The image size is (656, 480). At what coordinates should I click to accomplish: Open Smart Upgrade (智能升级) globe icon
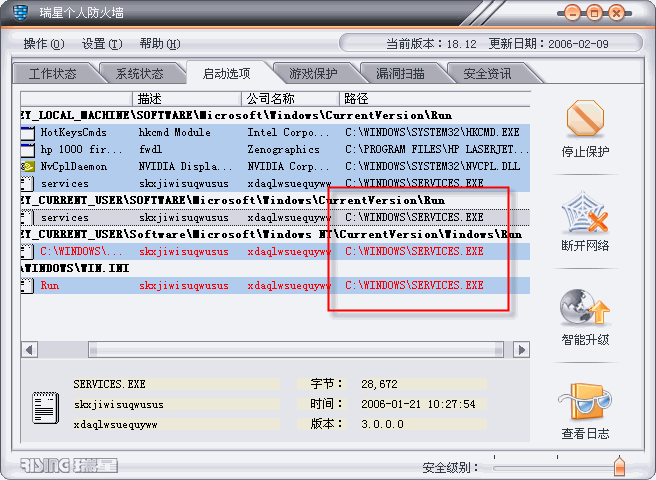coord(584,308)
